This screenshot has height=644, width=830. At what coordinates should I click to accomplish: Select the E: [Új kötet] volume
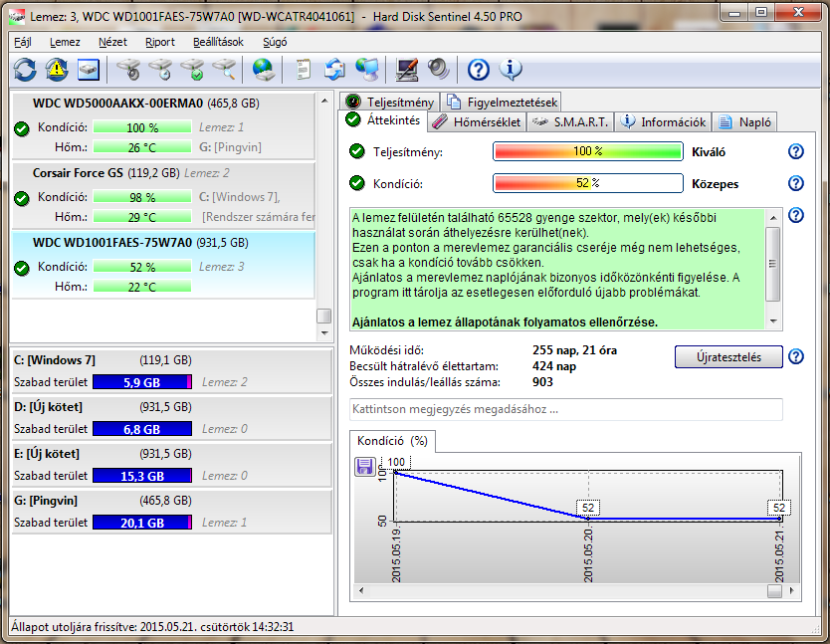tap(171, 465)
